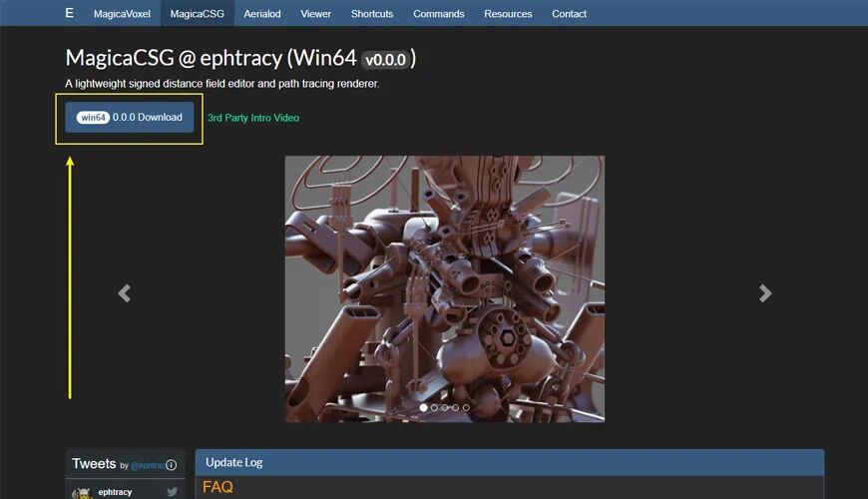Viewport: 868px width, 499px height.
Task: Click the v0.0.0 version badge
Action: point(386,60)
